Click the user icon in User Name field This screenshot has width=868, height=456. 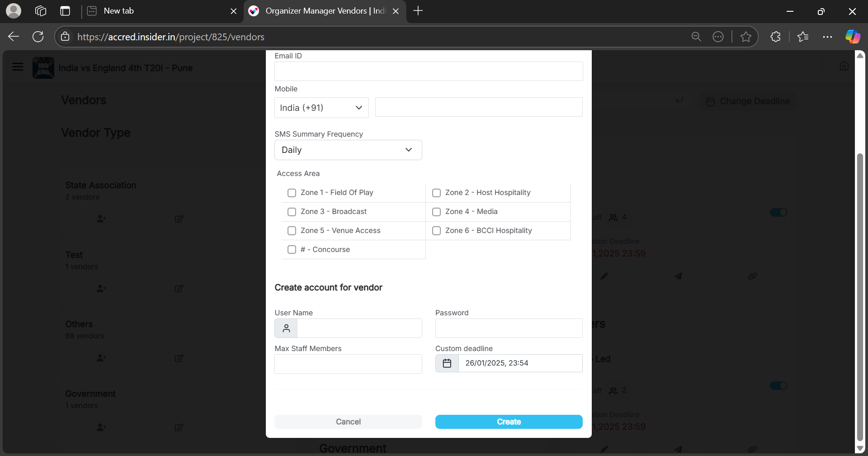[x=286, y=328]
